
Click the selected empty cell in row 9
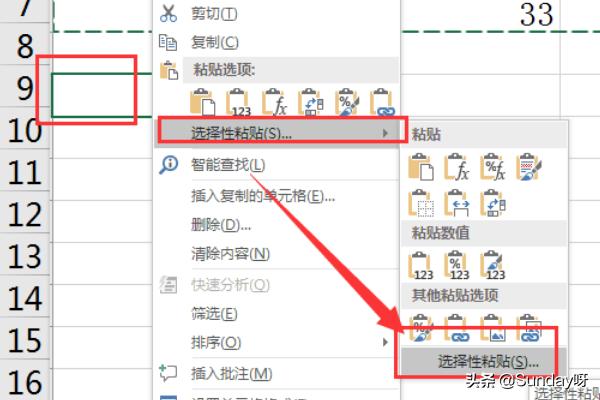pyautogui.click(x=102, y=95)
